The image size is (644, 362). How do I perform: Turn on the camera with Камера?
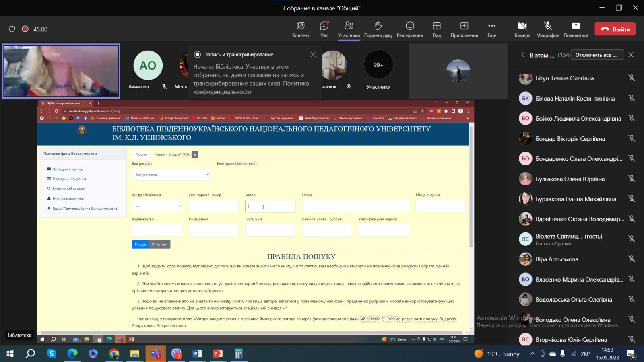tap(522, 29)
